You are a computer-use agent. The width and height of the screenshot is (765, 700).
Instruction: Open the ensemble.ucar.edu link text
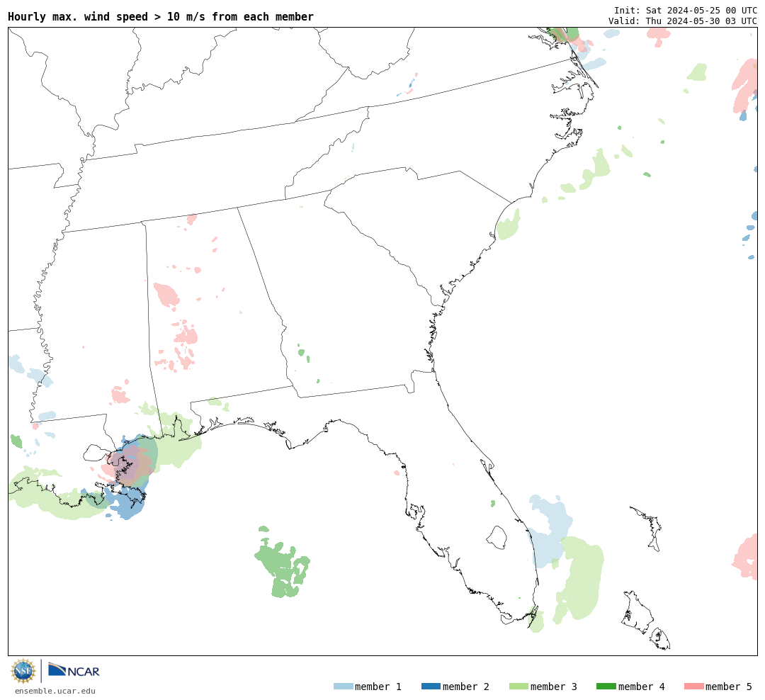point(55,691)
